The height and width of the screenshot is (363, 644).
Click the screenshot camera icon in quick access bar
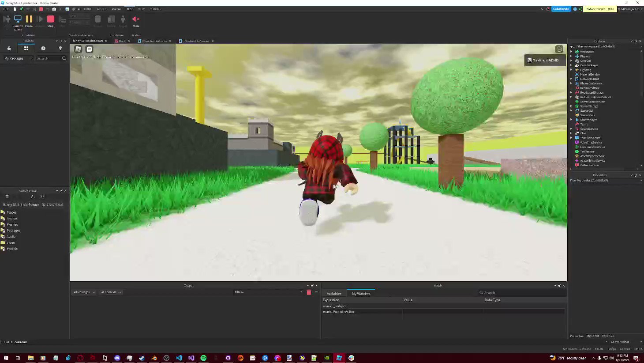(x=54, y=9)
